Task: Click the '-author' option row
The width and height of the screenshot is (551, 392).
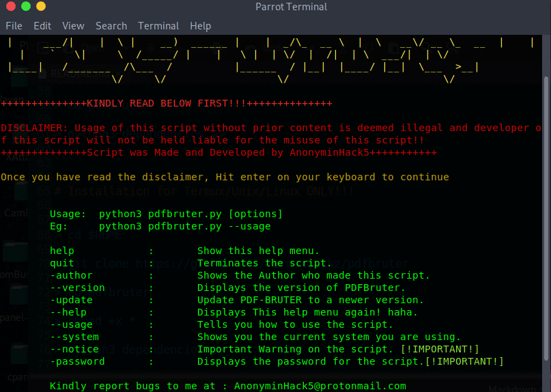Action: coord(240,276)
